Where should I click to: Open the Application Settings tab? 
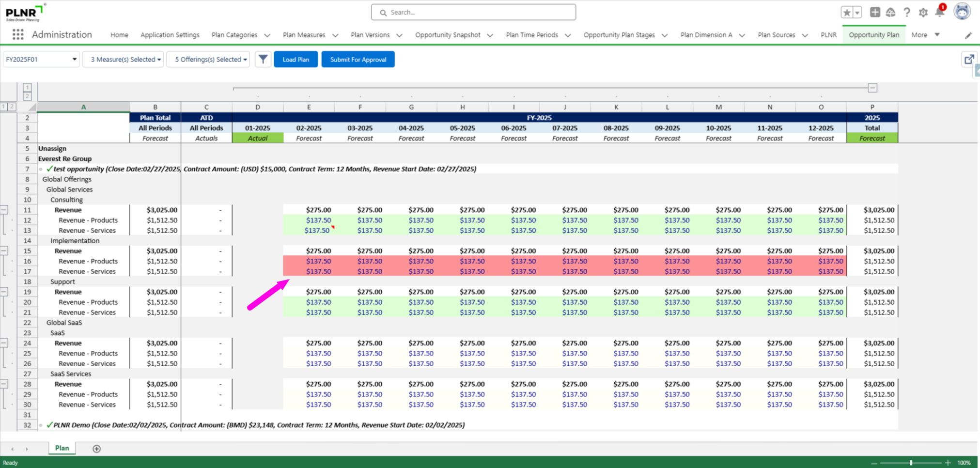click(170, 35)
